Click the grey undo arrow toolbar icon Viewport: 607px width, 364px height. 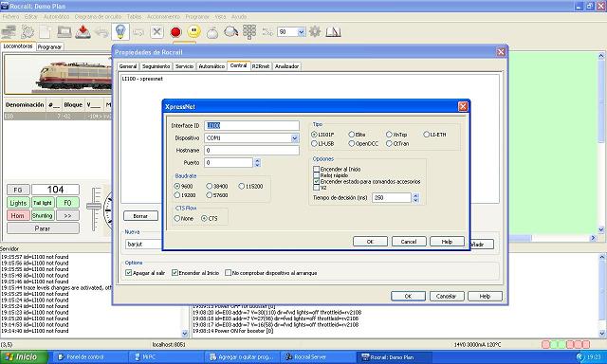click(101, 32)
